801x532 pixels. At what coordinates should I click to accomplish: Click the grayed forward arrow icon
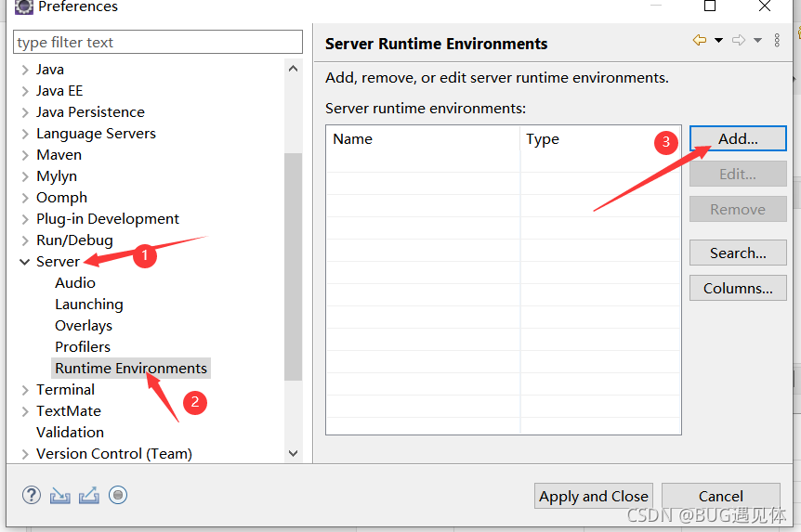(x=739, y=40)
